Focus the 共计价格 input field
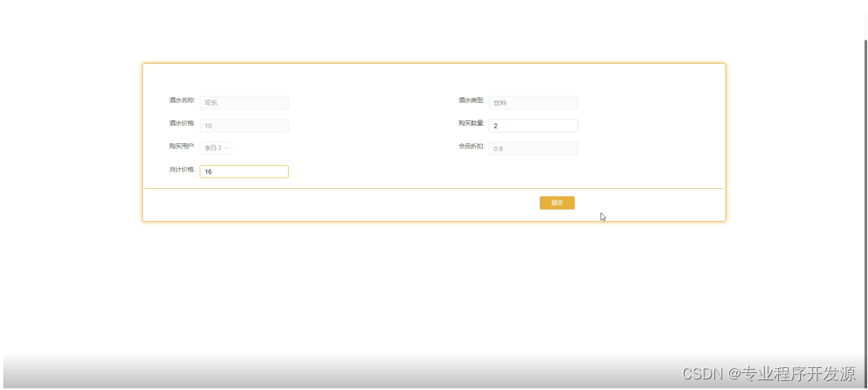The image size is (868, 390). (244, 172)
